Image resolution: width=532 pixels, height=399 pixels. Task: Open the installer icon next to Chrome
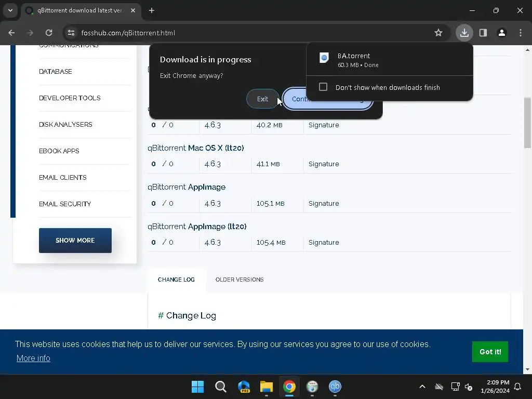click(x=312, y=387)
